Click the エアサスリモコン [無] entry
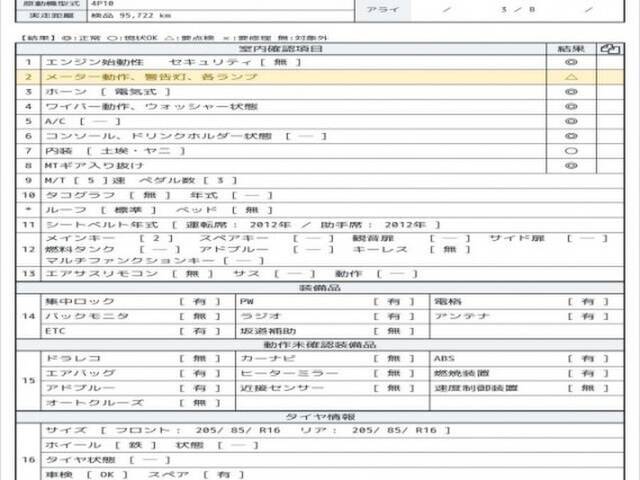 pos(129,273)
